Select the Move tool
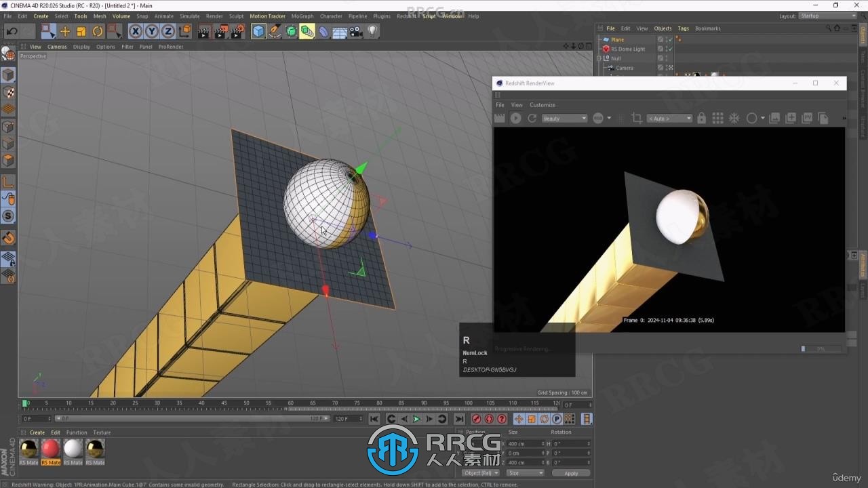 coord(65,31)
